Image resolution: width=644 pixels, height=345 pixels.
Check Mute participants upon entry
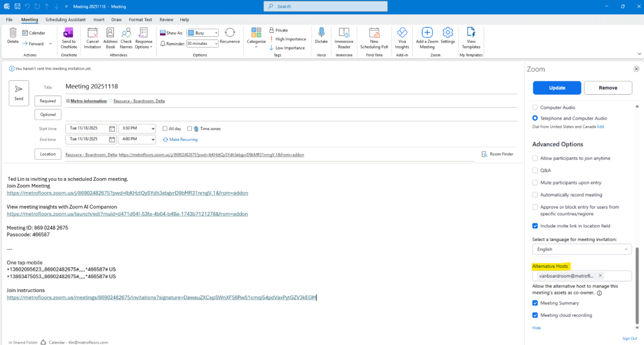pos(535,183)
